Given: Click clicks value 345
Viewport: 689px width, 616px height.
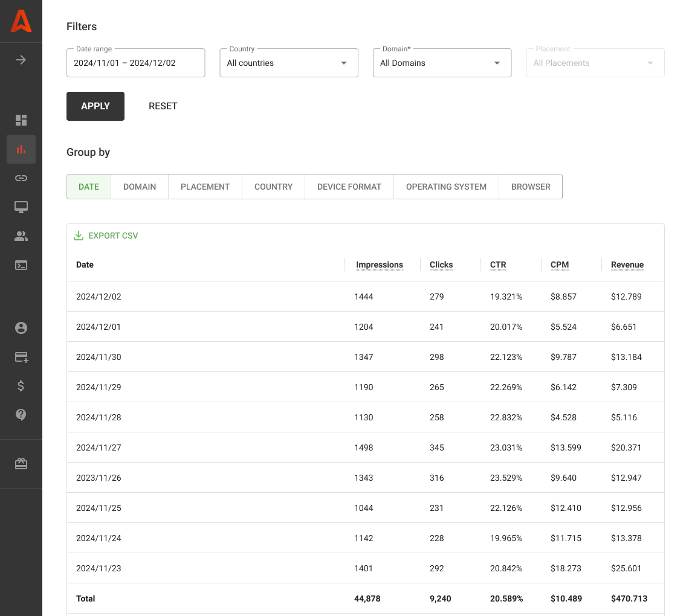Looking at the screenshot, I should point(437,448).
